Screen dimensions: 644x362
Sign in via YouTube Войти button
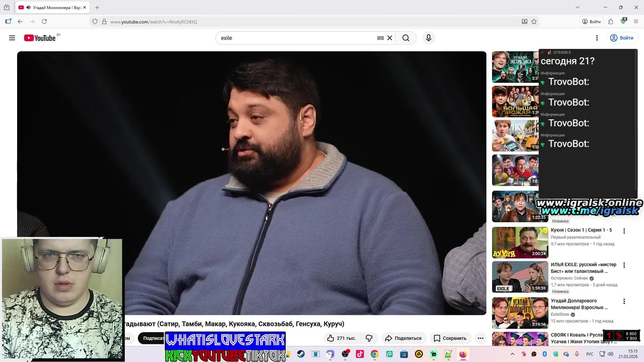coord(621,38)
